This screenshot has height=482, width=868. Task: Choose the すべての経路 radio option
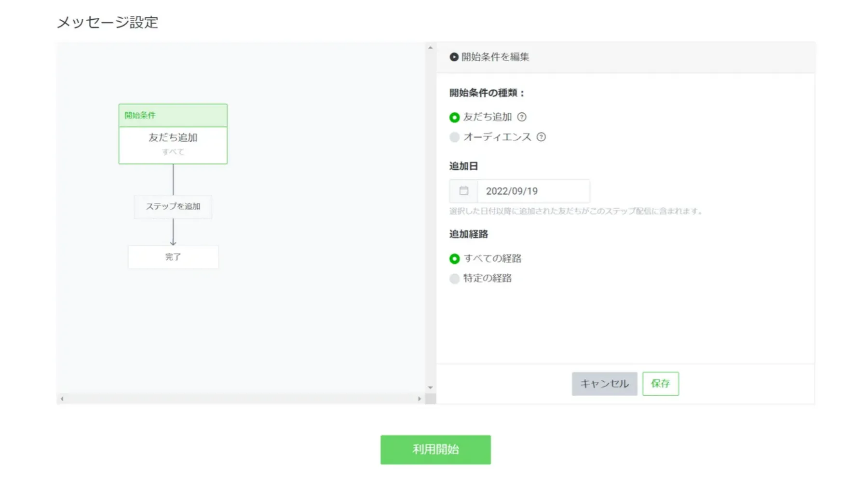click(454, 259)
